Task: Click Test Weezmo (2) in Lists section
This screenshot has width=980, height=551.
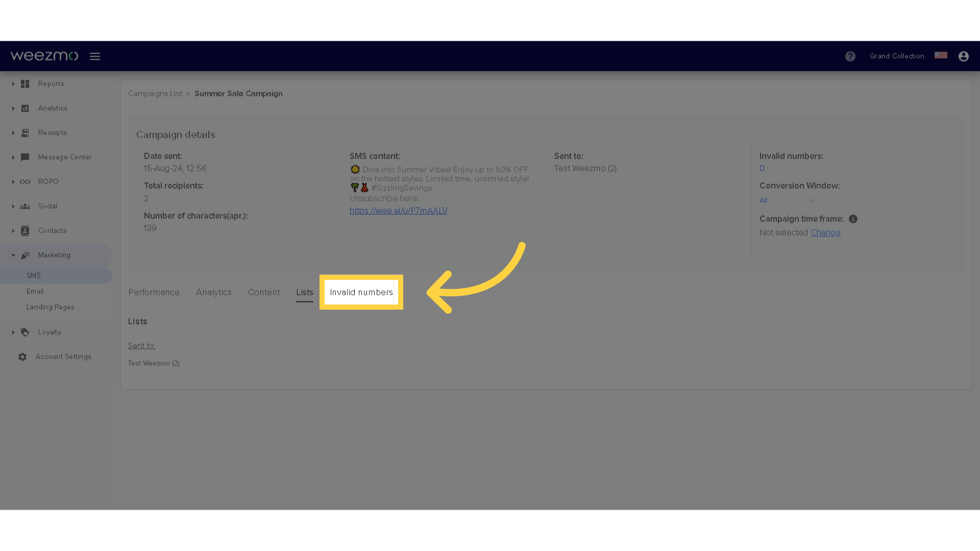Action: pyautogui.click(x=154, y=363)
